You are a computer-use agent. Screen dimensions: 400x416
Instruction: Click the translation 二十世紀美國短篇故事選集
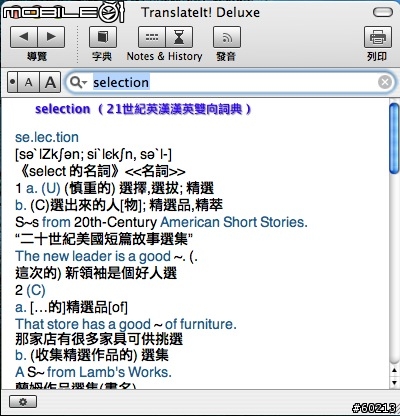(x=104, y=239)
